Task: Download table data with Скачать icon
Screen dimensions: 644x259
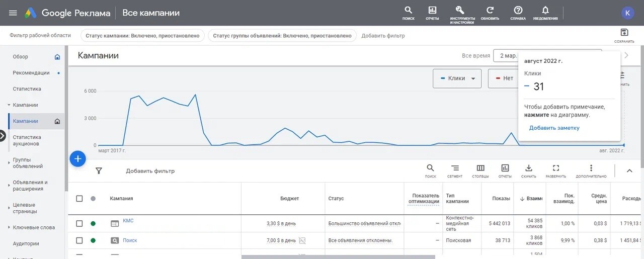Action: point(528,168)
